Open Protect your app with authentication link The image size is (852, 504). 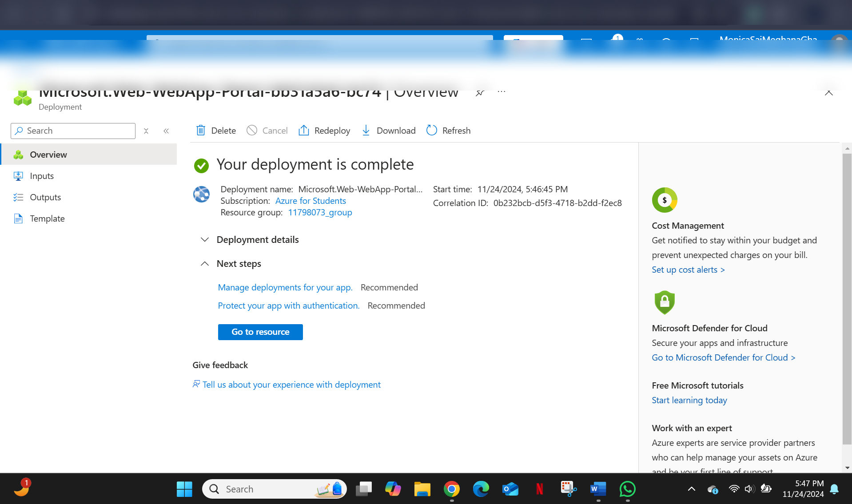289,306
